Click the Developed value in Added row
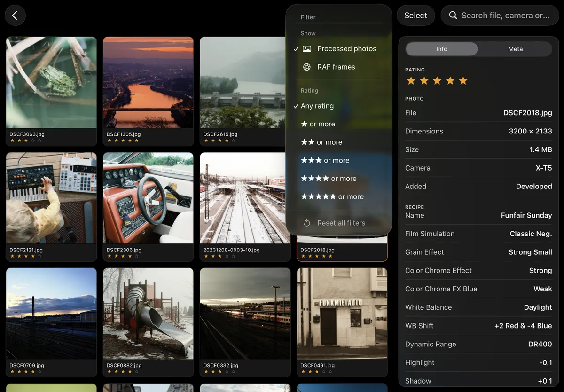564x392 pixels. click(x=534, y=186)
